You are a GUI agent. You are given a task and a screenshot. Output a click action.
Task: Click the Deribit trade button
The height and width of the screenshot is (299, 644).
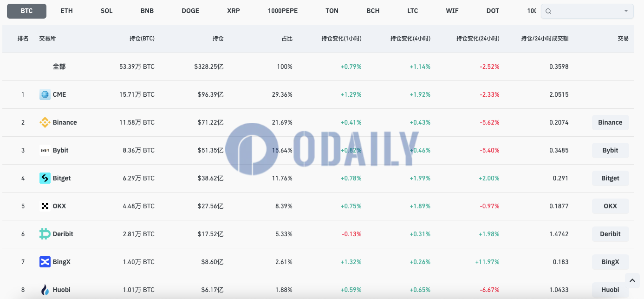[610, 234]
